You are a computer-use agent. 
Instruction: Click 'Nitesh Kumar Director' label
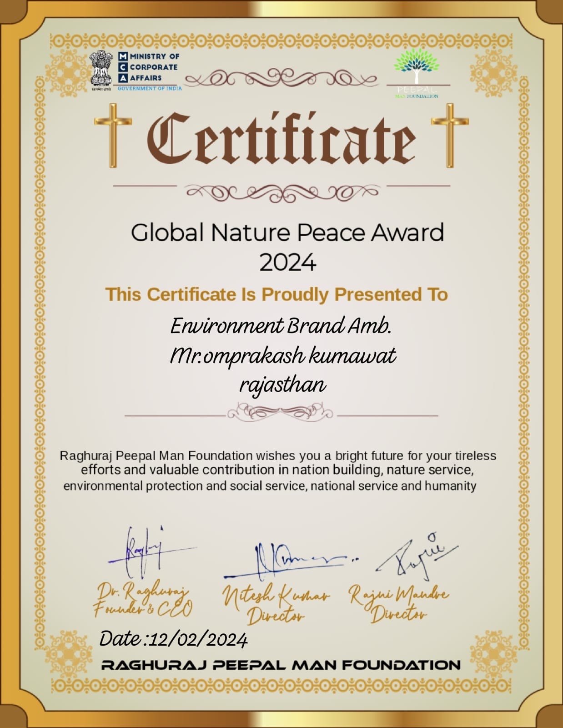[276, 605]
